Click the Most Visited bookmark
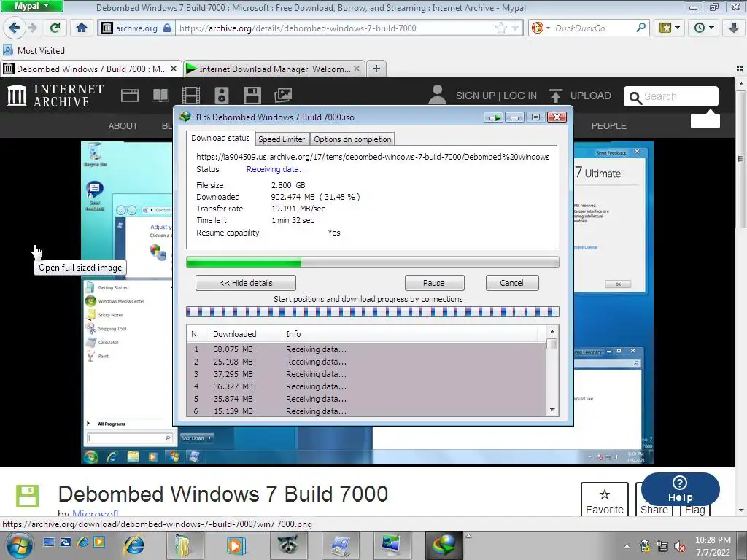Screen dimensions: 747x560 point(34,50)
